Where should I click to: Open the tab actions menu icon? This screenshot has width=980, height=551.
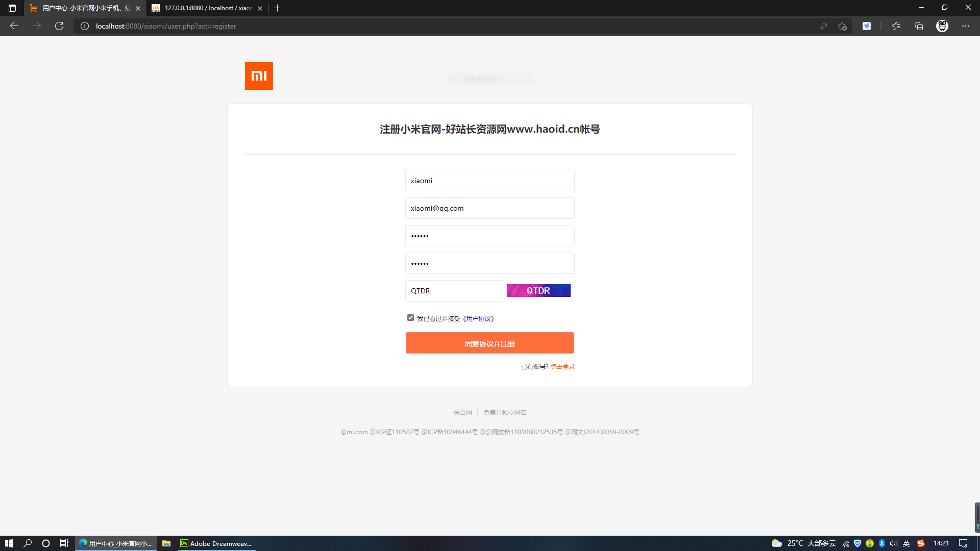point(12,8)
